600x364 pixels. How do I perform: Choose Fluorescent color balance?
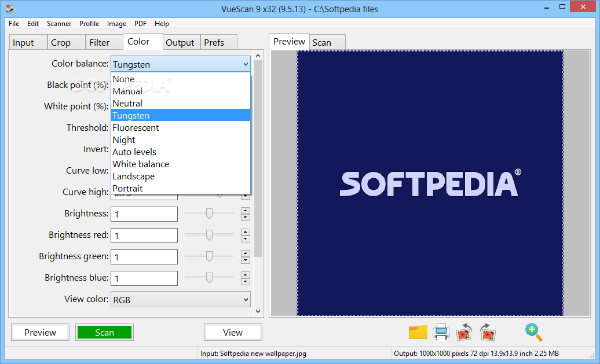[x=181, y=128]
